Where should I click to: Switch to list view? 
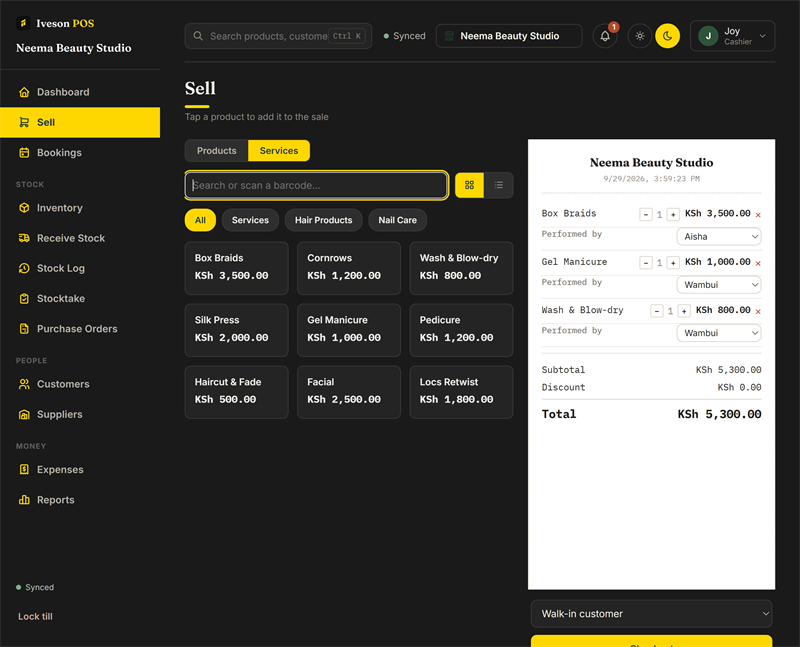498,185
